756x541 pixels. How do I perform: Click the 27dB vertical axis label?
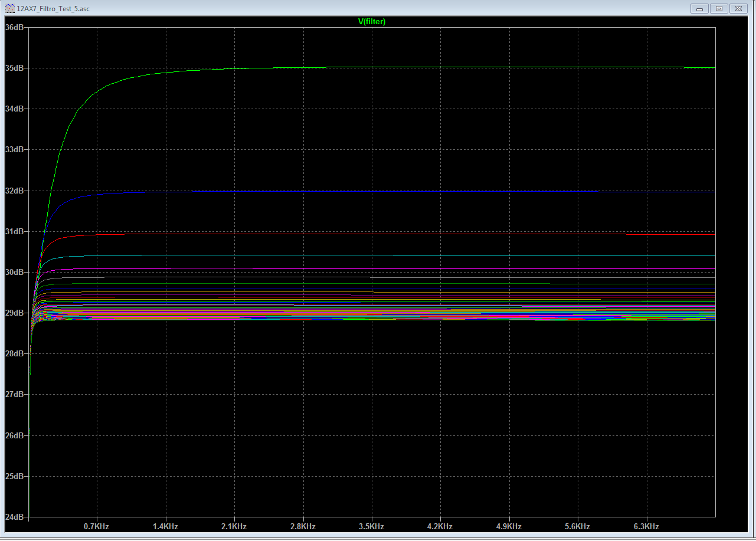click(x=15, y=394)
